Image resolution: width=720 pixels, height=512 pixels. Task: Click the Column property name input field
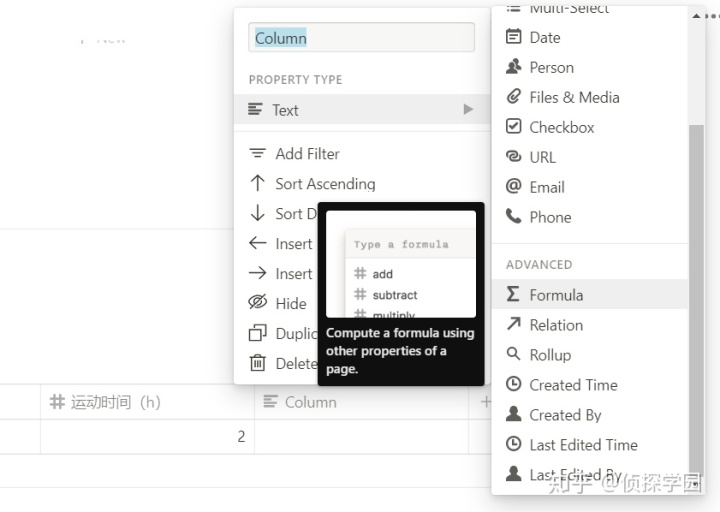click(361, 37)
